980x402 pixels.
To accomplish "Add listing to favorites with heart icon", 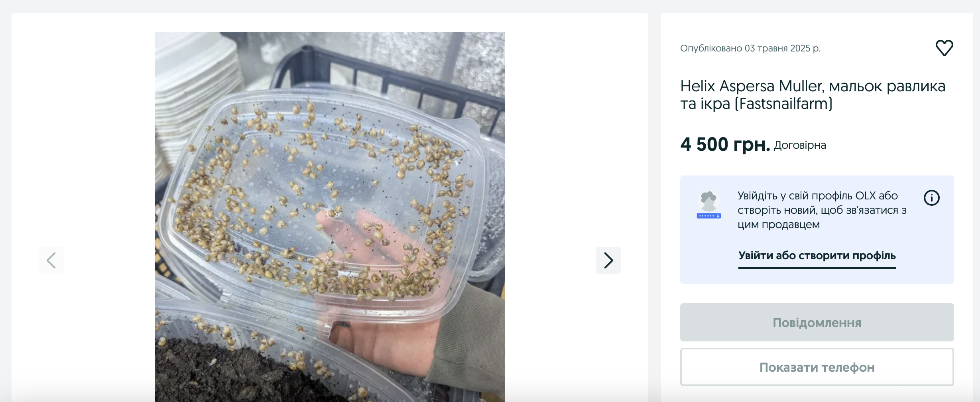I will click(944, 48).
